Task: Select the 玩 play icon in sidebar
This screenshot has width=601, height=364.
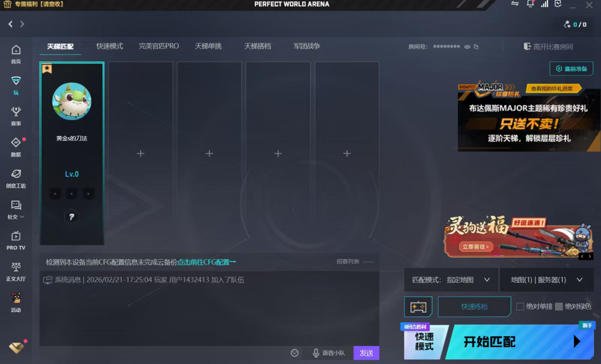Action: (16, 85)
